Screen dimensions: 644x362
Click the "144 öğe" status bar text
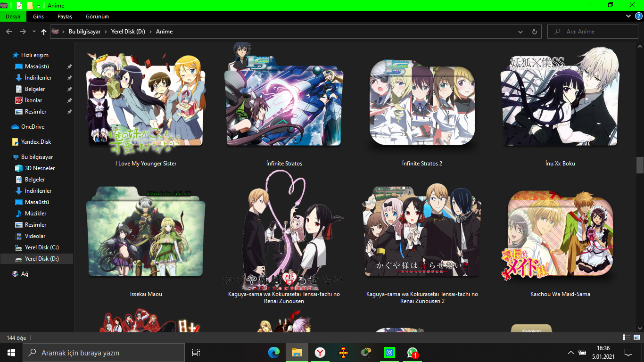tap(17, 338)
